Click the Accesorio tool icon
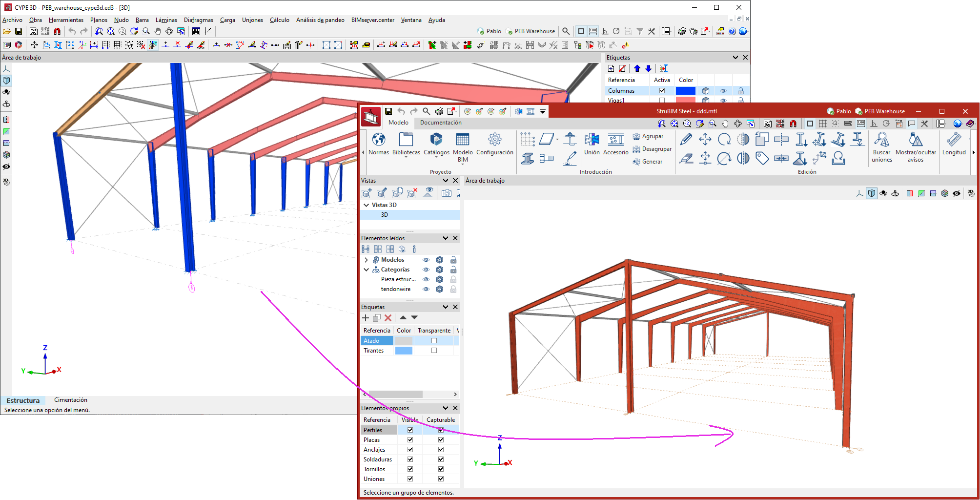Screen dimensions: 980x500 [615, 140]
